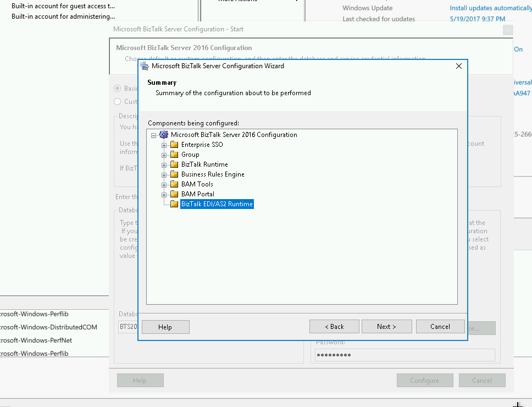Click the 5/19/2017 9:37 PM update link

click(478, 19)
